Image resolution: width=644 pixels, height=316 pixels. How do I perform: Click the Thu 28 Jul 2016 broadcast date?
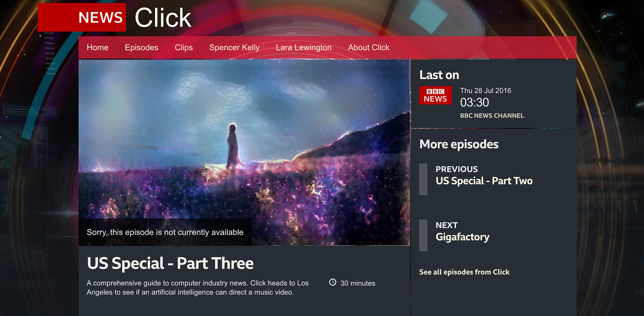(x=486, y=91)
